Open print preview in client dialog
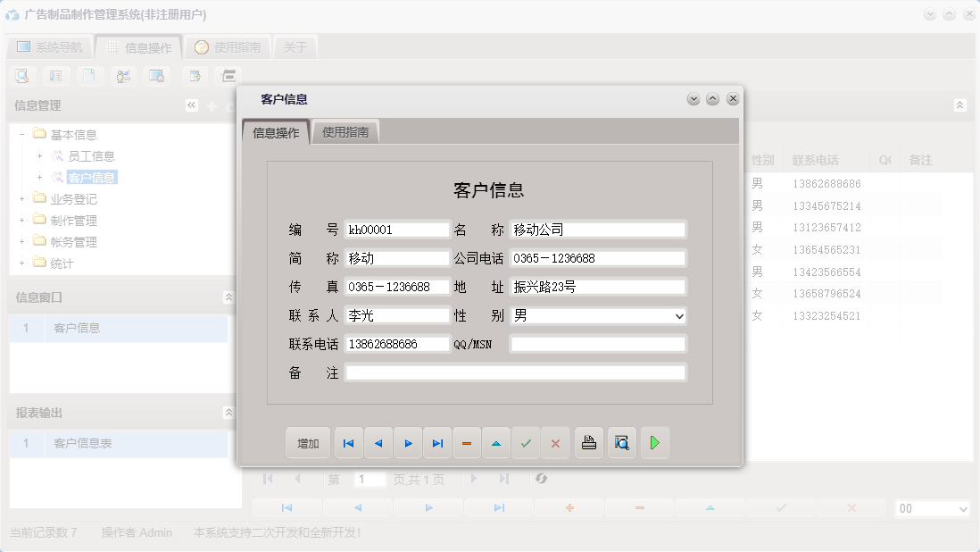The width and height of the screenshot is (980, 552). (621, 442)
